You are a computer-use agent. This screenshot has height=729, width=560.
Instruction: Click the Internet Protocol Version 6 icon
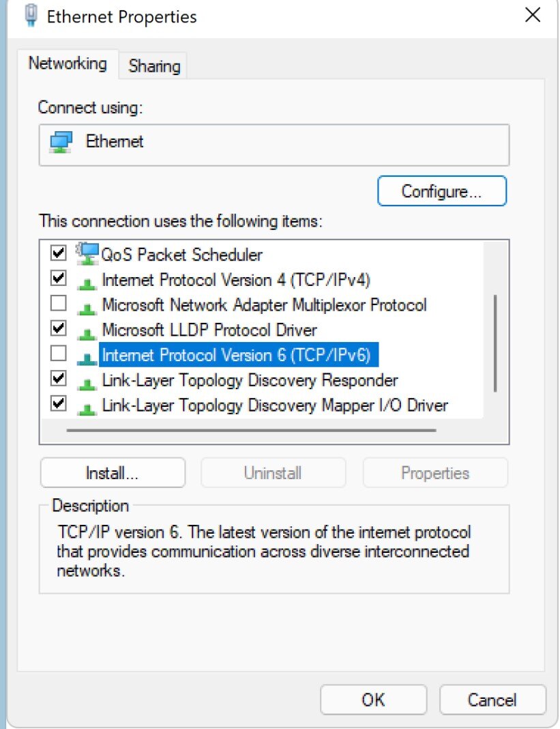pos(87,355)
